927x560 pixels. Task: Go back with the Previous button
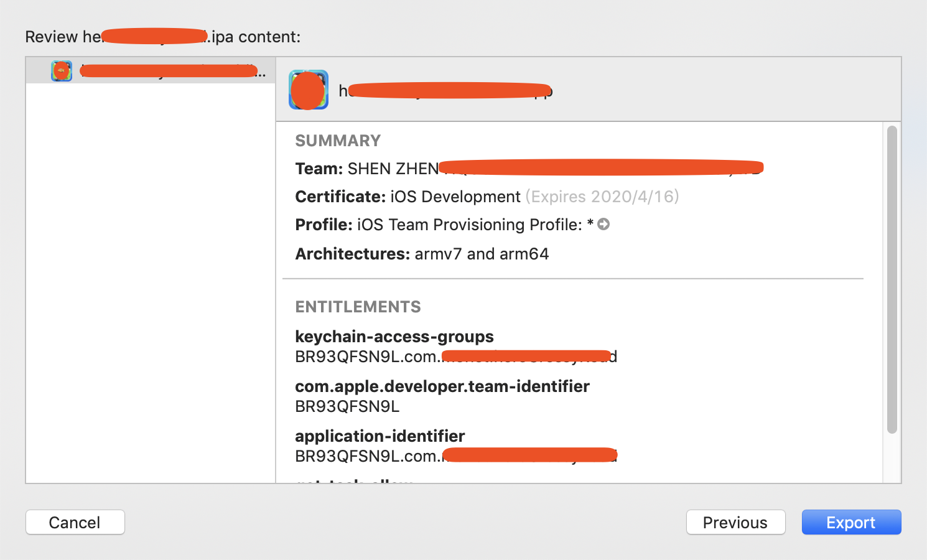735,522
